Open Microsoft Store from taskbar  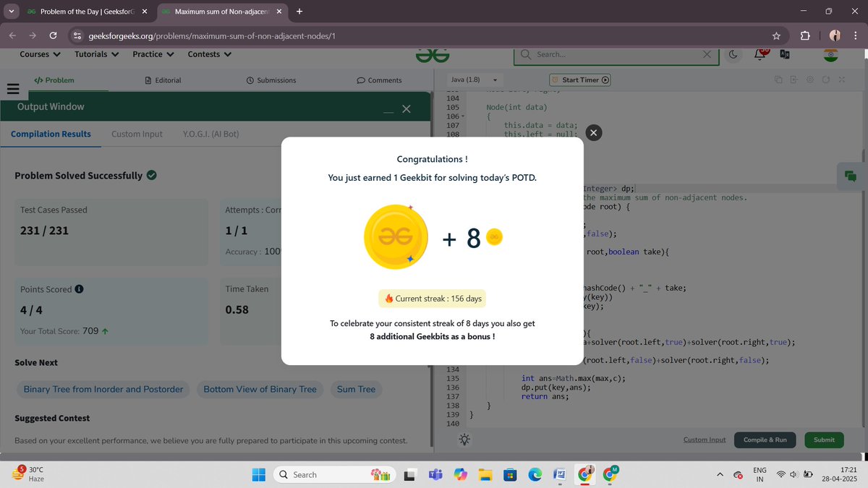(510, 475)
